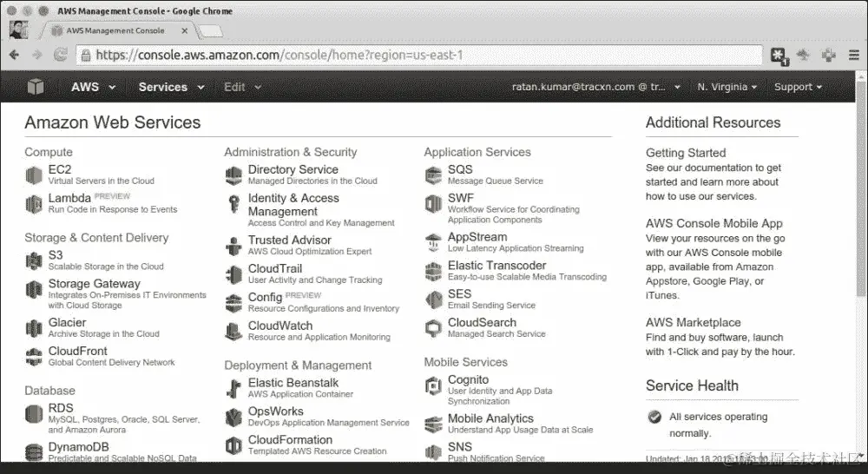Open the Identity & Access Management link
Image resolution: width=868 pixels, height=474 pixels.
tap(293, 205)
